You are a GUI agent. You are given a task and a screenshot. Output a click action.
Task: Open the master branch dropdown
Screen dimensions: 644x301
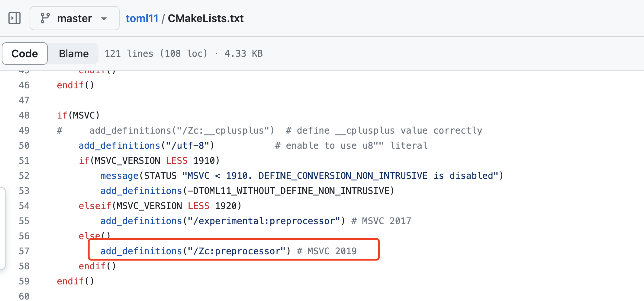74,18
